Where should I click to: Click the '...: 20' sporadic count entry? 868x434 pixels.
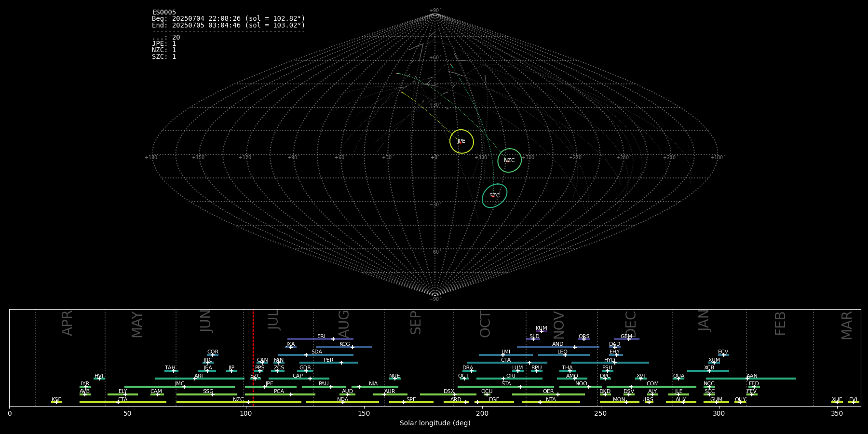tap(166, 38)
